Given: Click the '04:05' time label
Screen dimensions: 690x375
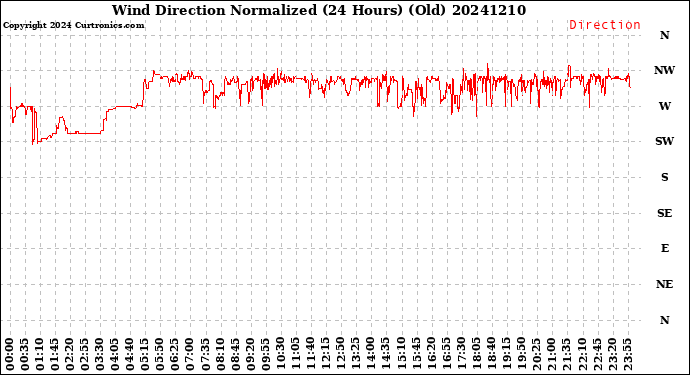Looking at the screenshot, I should [116, 354].
